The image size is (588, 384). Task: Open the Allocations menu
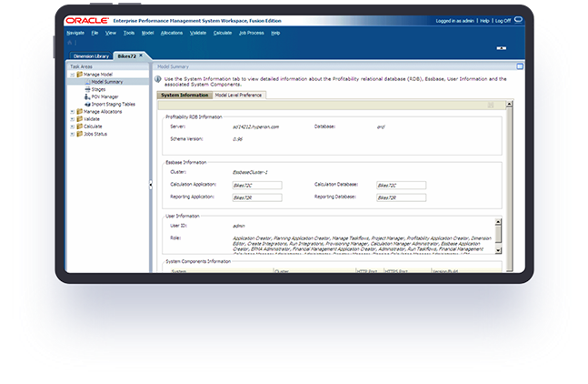(x=172, y=33)
